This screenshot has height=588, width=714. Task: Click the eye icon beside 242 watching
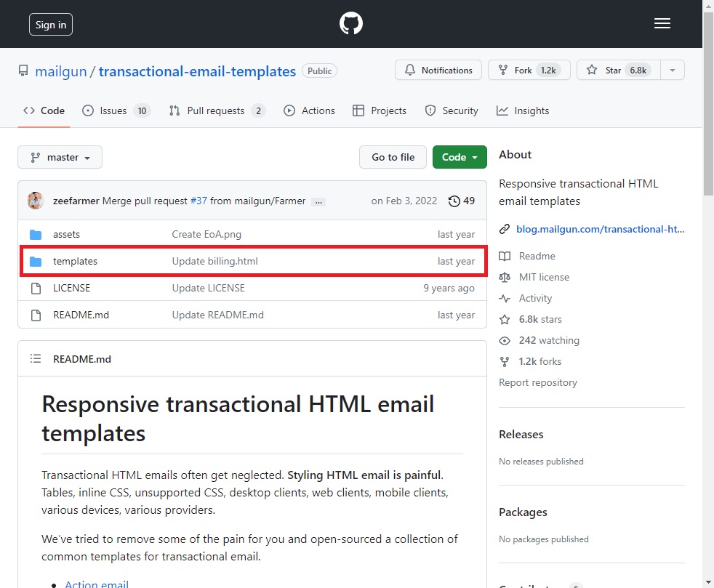(x=505, y=340)
